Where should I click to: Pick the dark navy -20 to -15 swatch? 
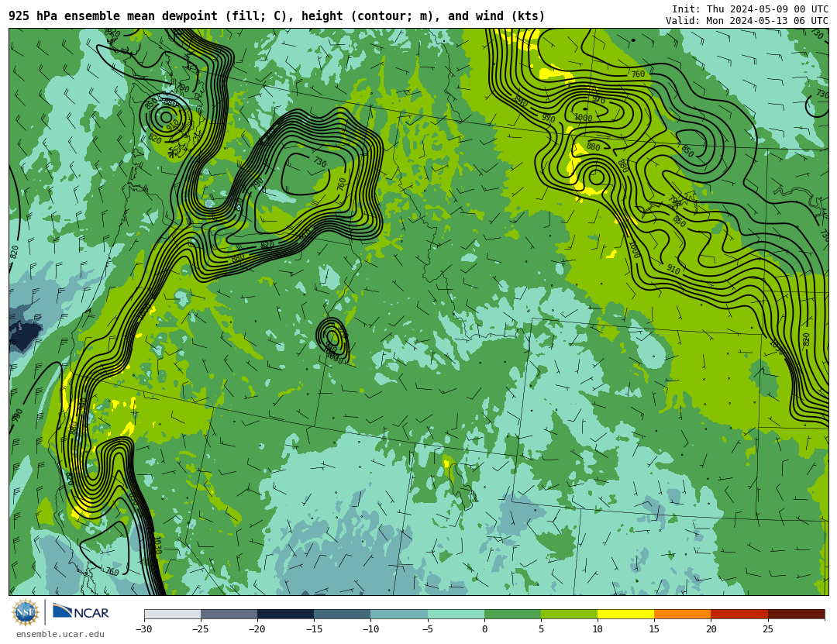[285, 614]
